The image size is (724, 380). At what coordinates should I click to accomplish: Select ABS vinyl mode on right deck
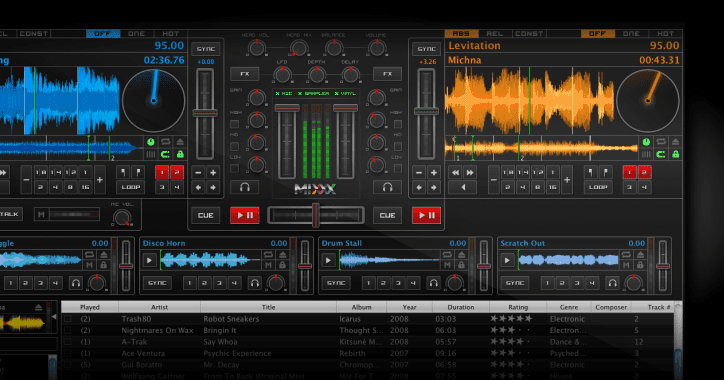click(461, 34)
